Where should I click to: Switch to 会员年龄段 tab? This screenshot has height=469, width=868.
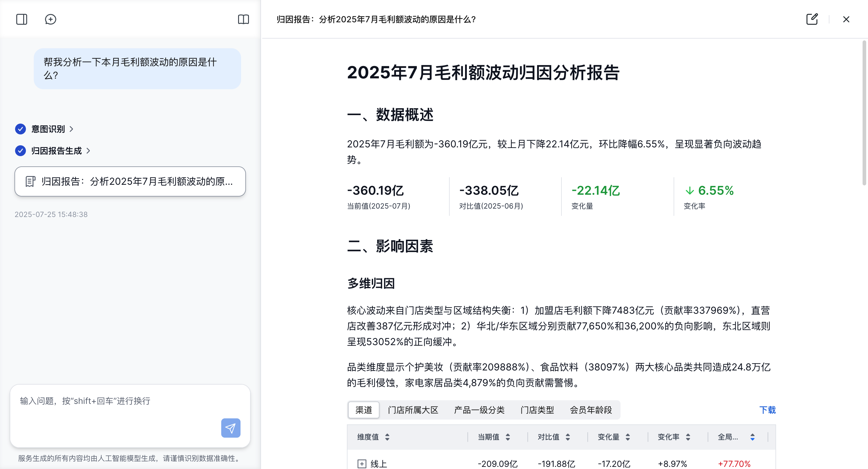(590, 410)
